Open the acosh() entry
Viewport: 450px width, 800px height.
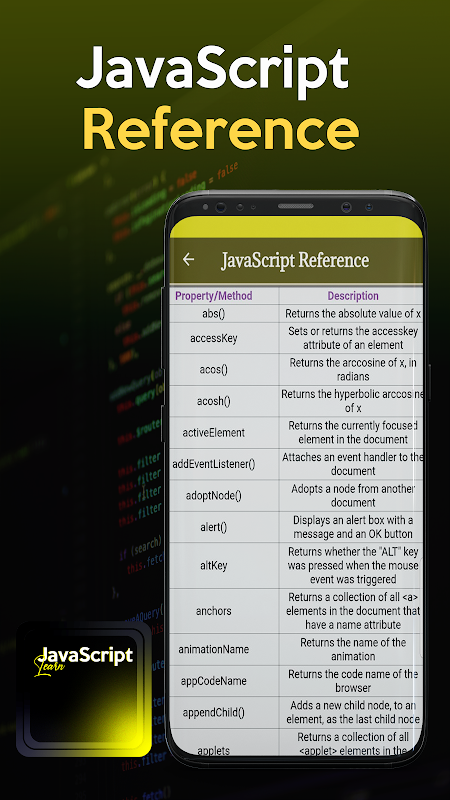coord(214,402)
